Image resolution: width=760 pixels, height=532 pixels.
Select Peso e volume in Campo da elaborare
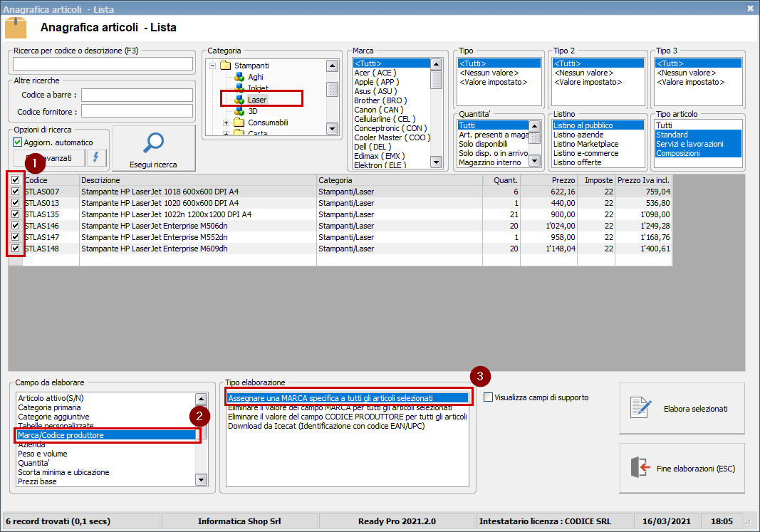[x=43, y=454]
